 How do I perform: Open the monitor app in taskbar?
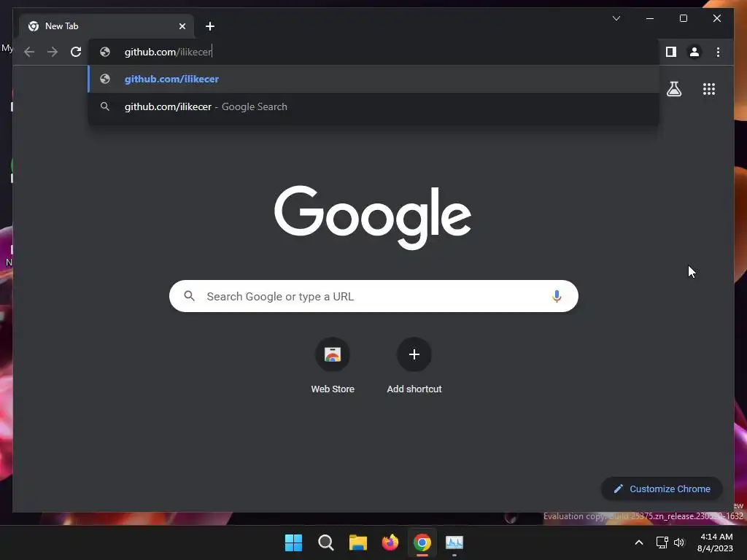click(454, 542)
